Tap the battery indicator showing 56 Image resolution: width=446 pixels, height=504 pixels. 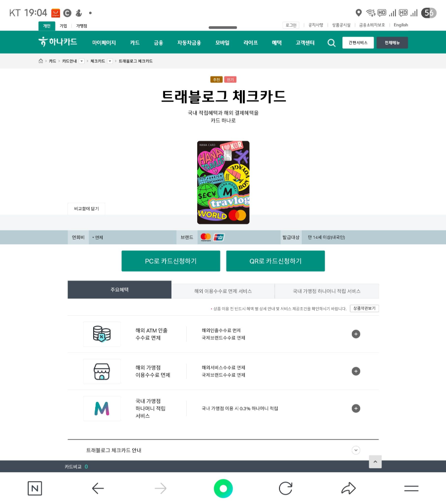point(429,13)
